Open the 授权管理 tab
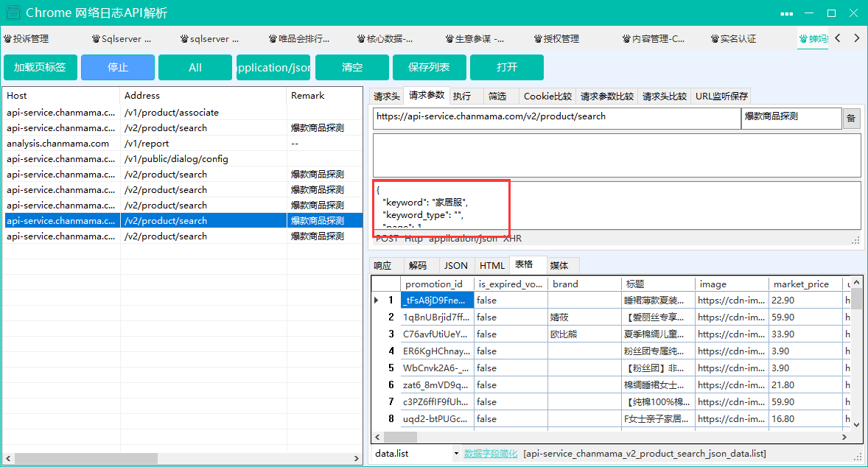This screenshot has width=868, height=467. point(556,39)
